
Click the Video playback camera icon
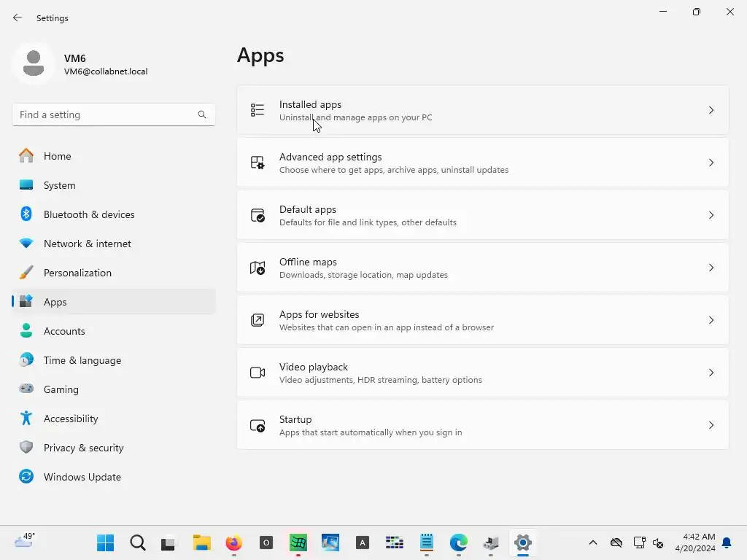click(x=258, y=373)
